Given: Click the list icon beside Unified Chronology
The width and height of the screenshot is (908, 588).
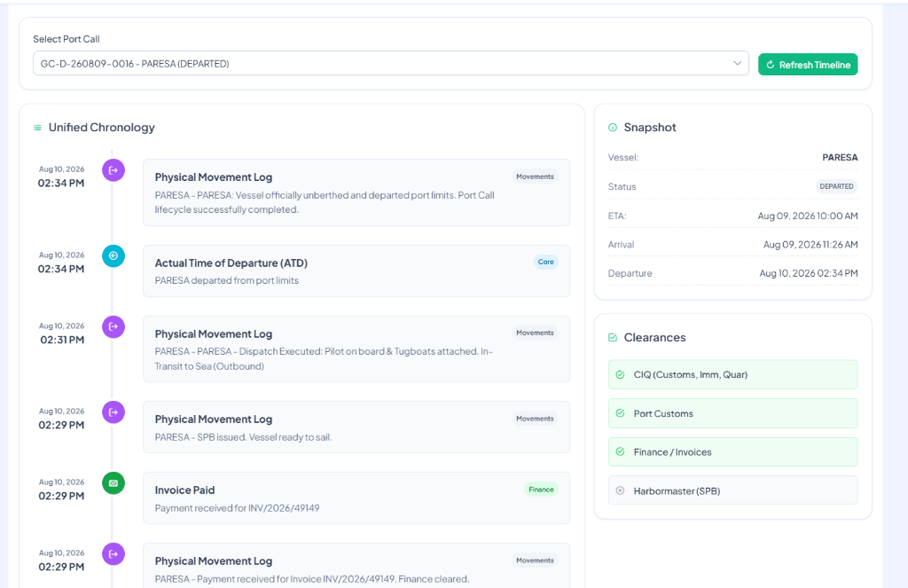Looking at the screenshot, I should coord(37,128).
